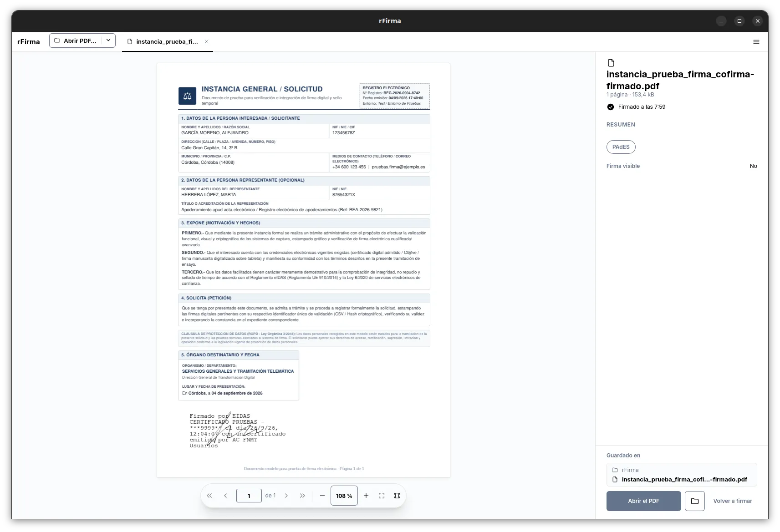Viewport: 780px width, 532px height.
Task: Select the PAdES badge
Action: [621, 147]
